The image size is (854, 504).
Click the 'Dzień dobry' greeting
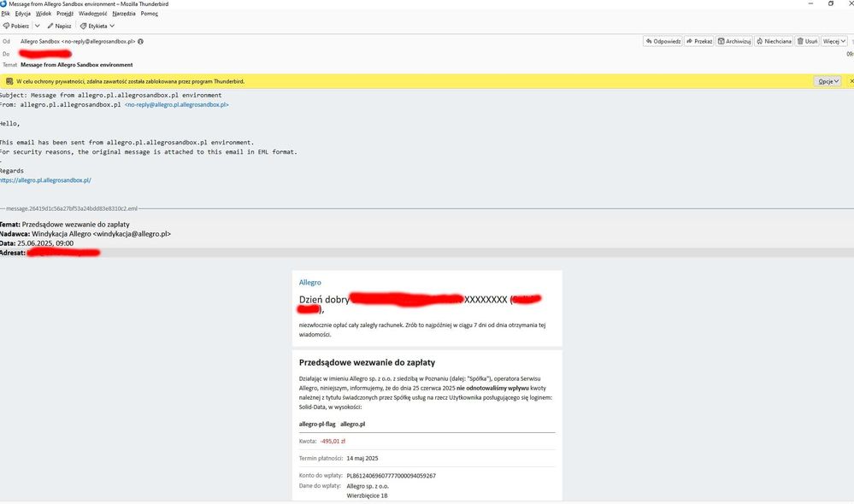coord(324,299)
